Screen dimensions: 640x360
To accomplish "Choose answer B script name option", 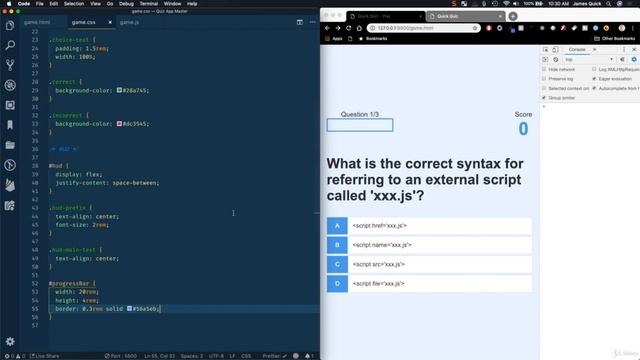I will [x=429, y=245].
